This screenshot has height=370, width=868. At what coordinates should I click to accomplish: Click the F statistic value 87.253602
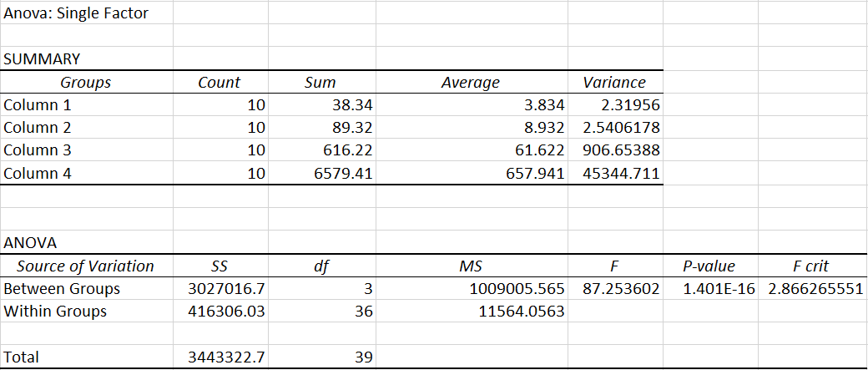pyautogui.click(x=617, y=289)
